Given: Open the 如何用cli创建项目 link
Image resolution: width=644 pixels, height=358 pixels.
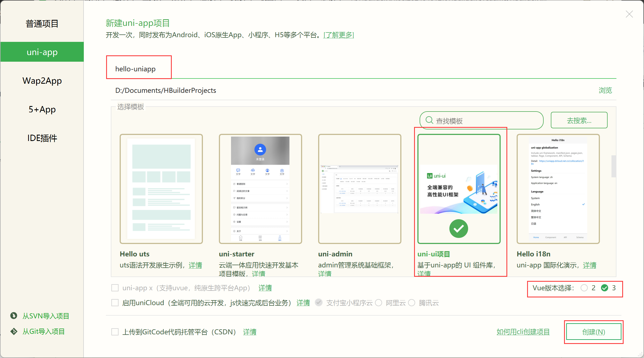Looking at the screenshot, I should click(523, 332).
